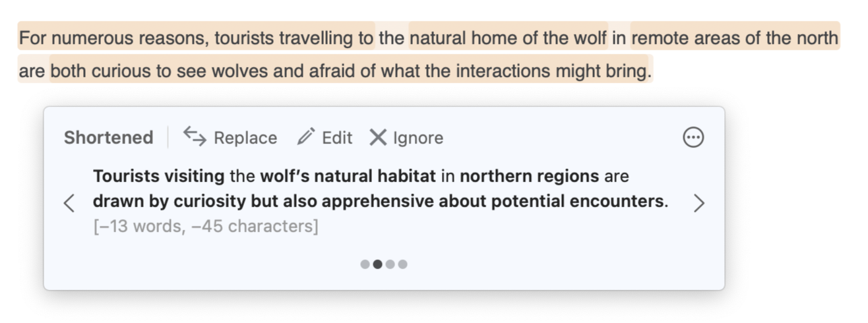This screenshot has width=868, height=323.
Task: Click the Shortened suggestion type label
Action: 108,138
